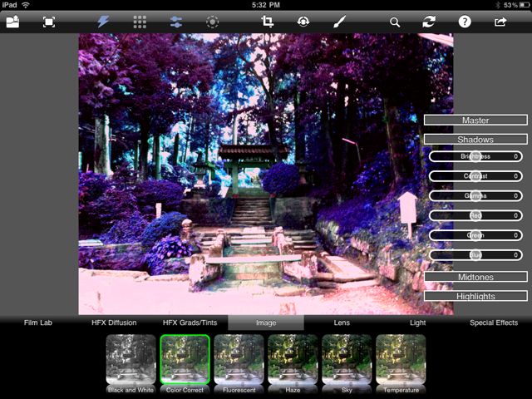The image size is (532, 399).
Task: Tap the circular arrows reset icon
Action: click(x=429, y=22)
